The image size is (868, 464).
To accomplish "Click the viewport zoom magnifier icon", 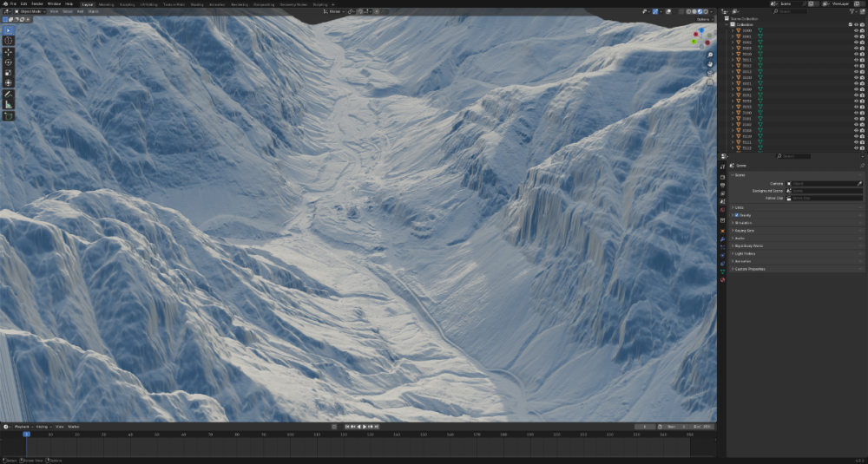I will click(710, 56).
